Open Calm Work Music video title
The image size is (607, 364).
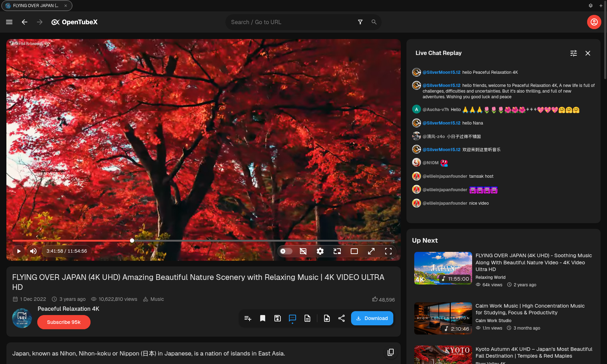530,309
